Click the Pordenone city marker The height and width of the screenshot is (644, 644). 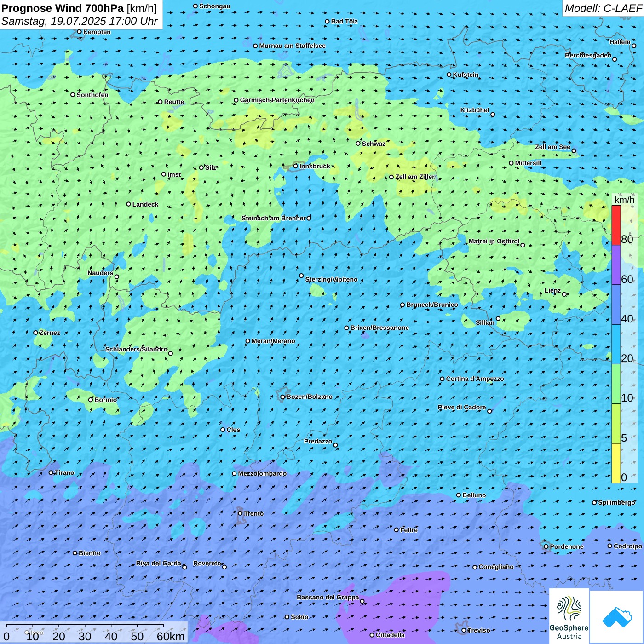pos(546,546)
